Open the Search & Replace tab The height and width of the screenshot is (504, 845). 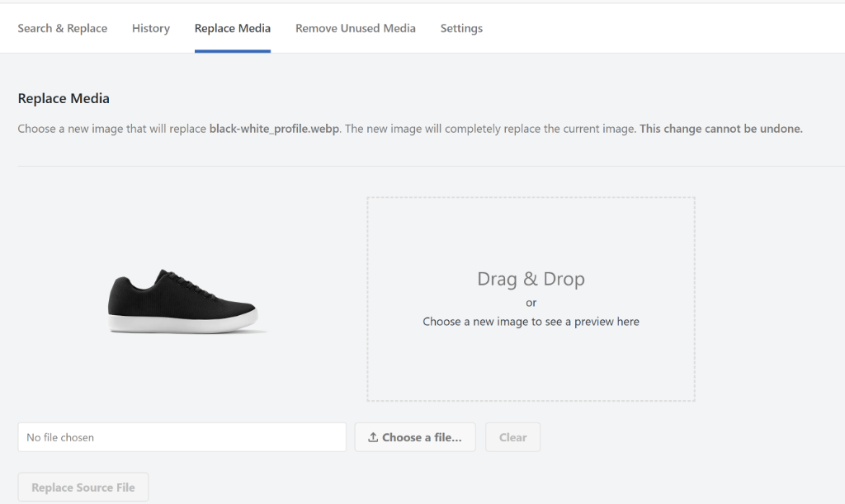coord(63,28)
